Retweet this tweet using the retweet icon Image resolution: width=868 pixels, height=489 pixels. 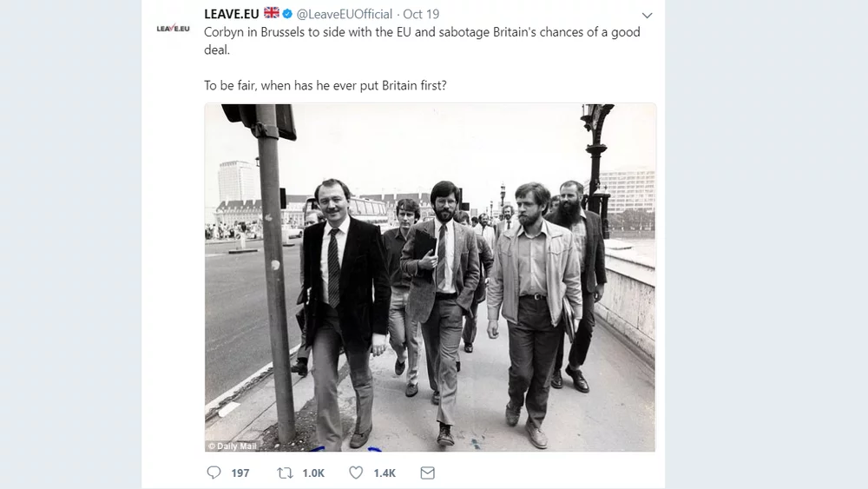pos(284,472)
